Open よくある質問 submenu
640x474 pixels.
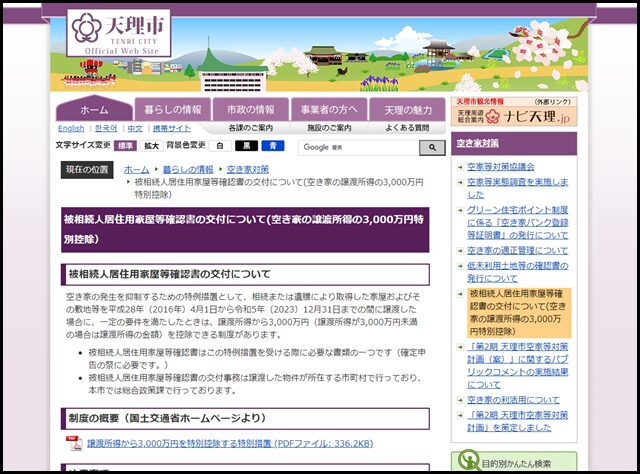407,128
